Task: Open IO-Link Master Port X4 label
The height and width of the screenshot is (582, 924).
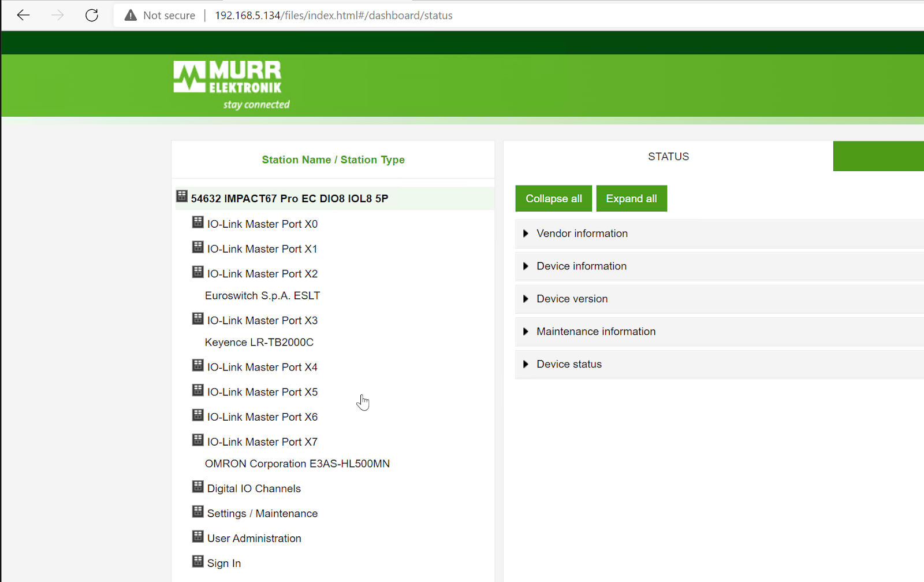Action: point(262,368)
